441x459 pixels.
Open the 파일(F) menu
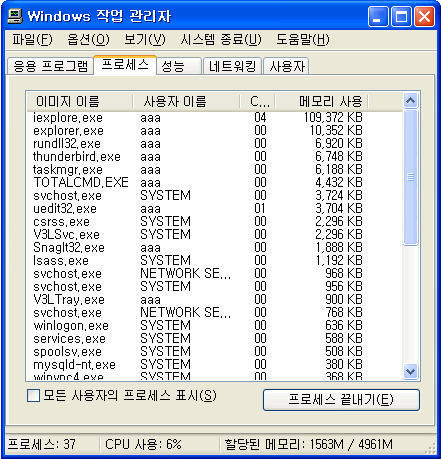pos(32,40)
